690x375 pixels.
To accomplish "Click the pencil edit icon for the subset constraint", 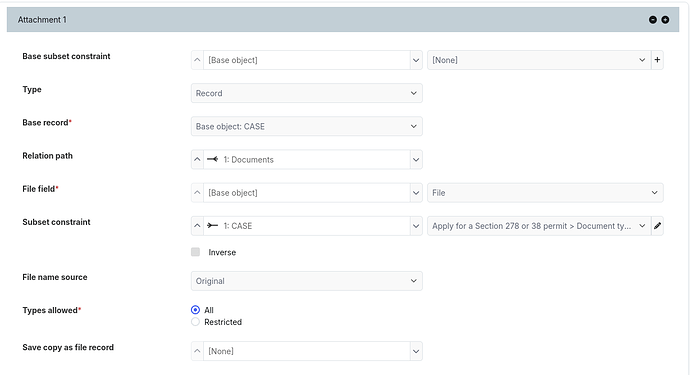I will point(657,226).
